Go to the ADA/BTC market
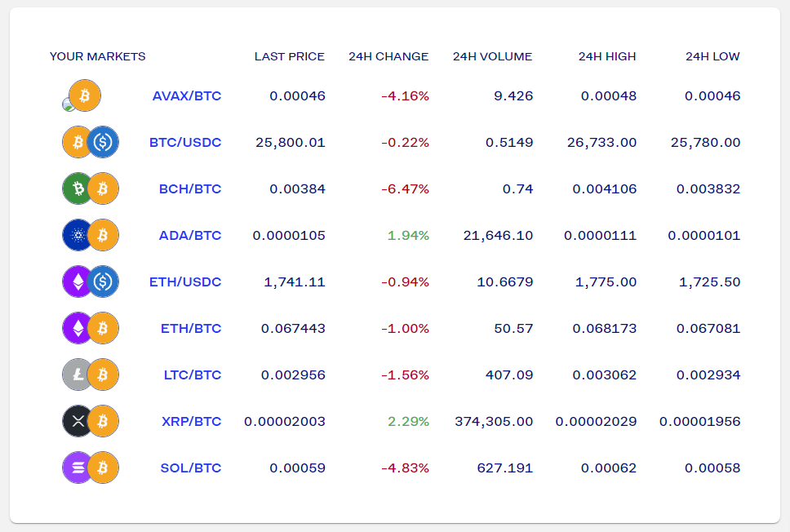 190,235
